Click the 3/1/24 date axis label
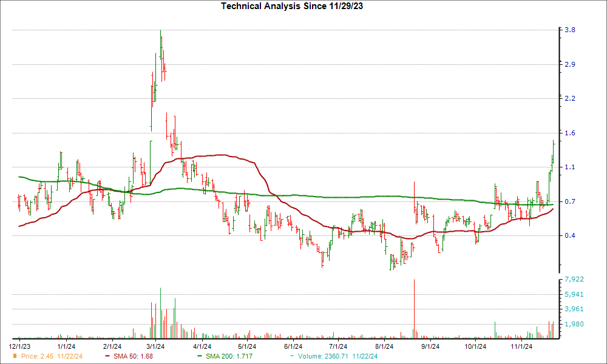The image size is (607, 364). click(155, 346)
